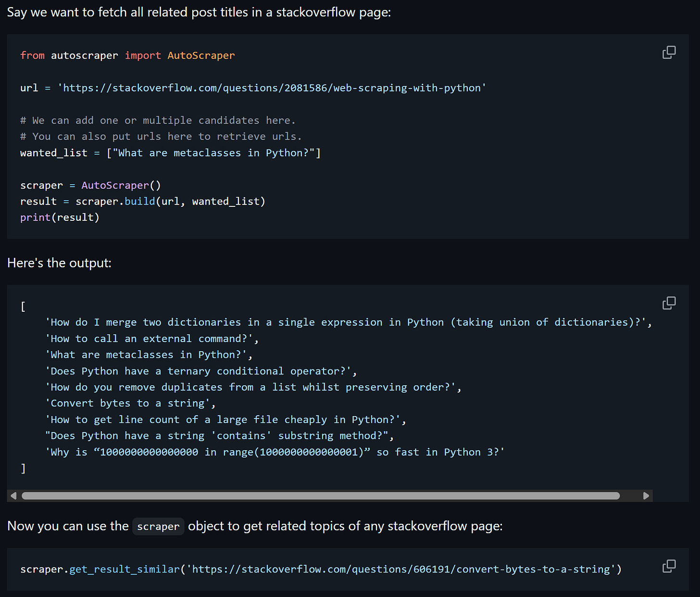Click the right scroll arrow below the output
This screenshot has height=597, width=700.
coord(647,495)
